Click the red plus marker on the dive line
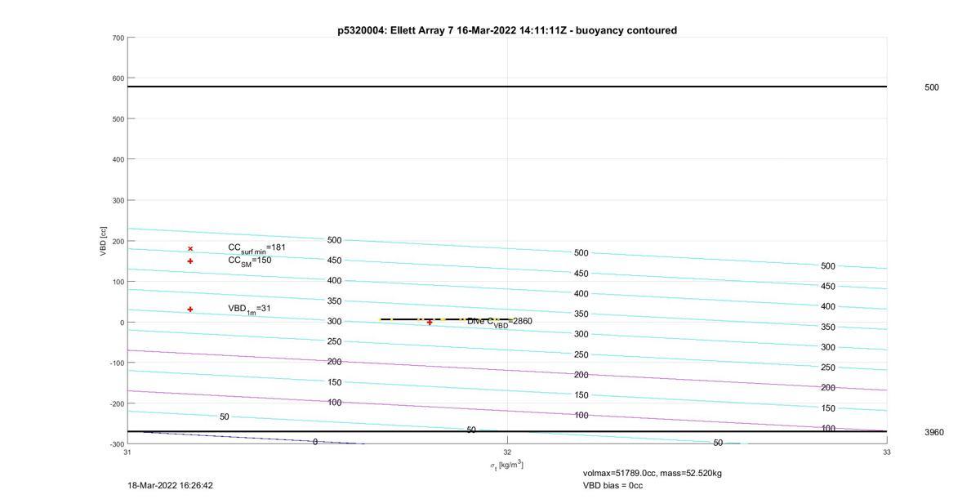This screenshot has width=980, height=499. [x=430, y=323]
